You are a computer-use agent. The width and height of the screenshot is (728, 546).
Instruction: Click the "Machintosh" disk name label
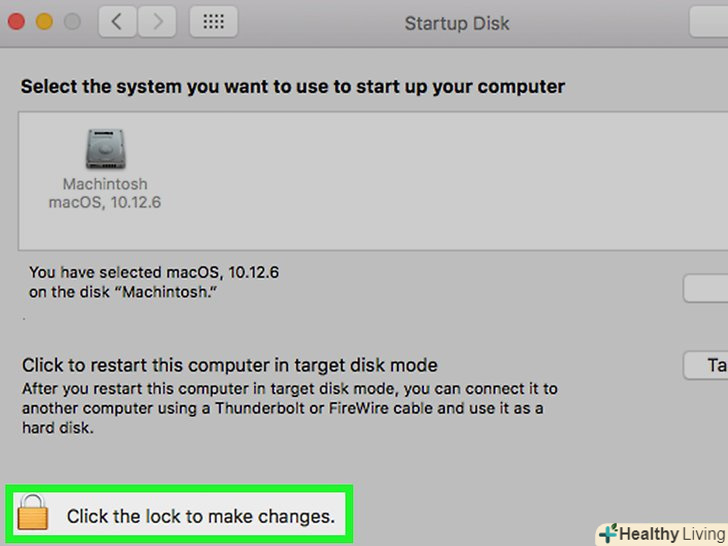105,185
